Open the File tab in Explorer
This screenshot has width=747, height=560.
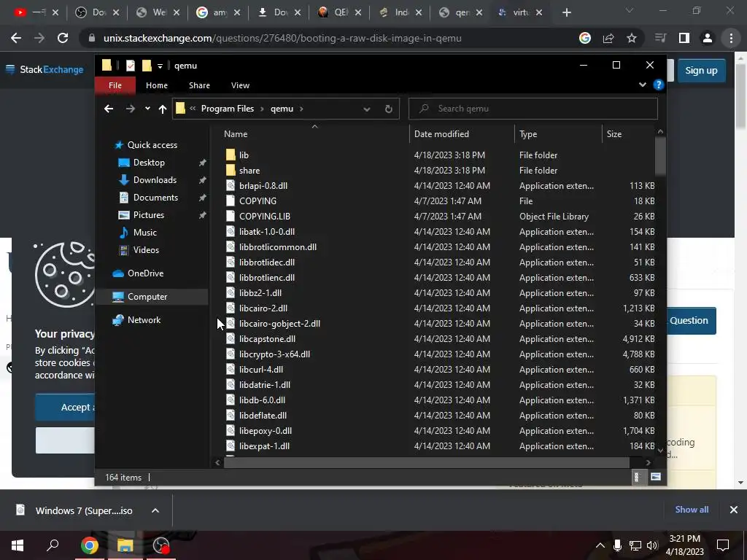pos(115,85)
